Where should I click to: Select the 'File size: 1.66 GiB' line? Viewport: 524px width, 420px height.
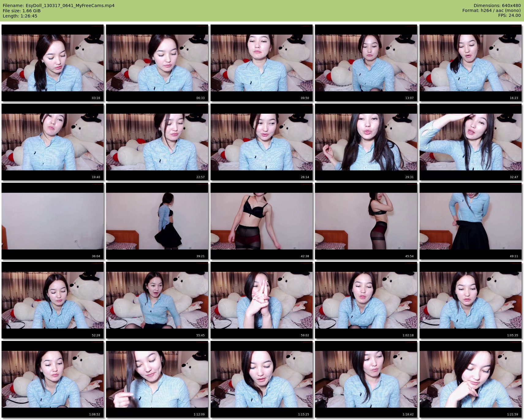point(21,11)
